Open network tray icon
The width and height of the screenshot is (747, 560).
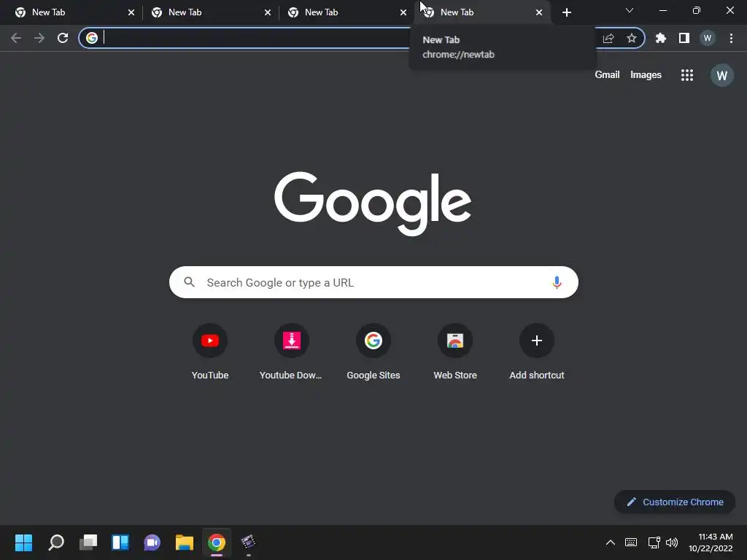(x=654, y=542)
